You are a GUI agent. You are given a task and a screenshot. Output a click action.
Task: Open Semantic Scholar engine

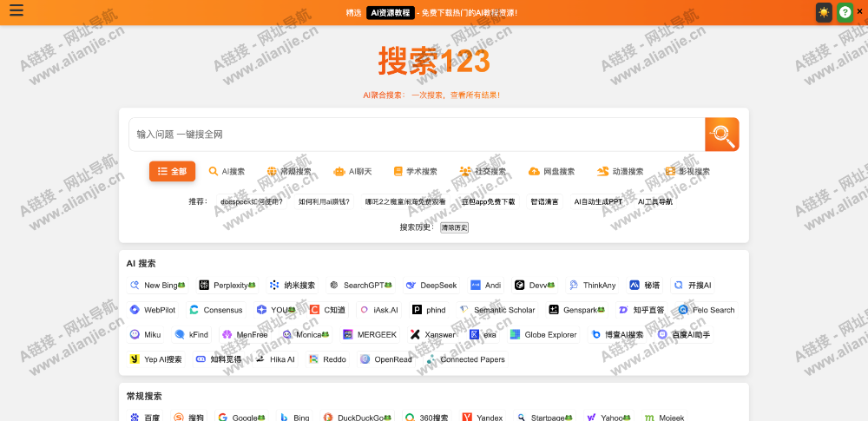click(497, 310)
